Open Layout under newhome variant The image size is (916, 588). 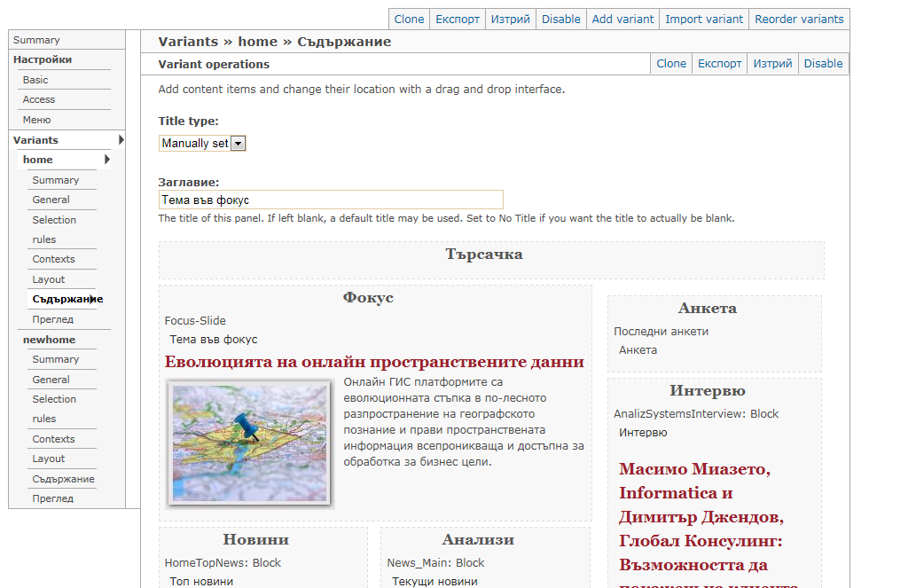[49, 459]
